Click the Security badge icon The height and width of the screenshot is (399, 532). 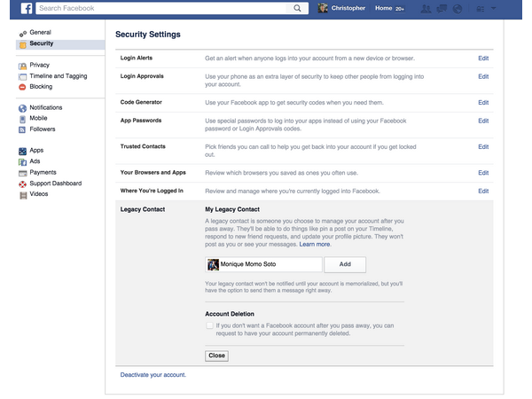pyautogui.click(x=23, y=44)
